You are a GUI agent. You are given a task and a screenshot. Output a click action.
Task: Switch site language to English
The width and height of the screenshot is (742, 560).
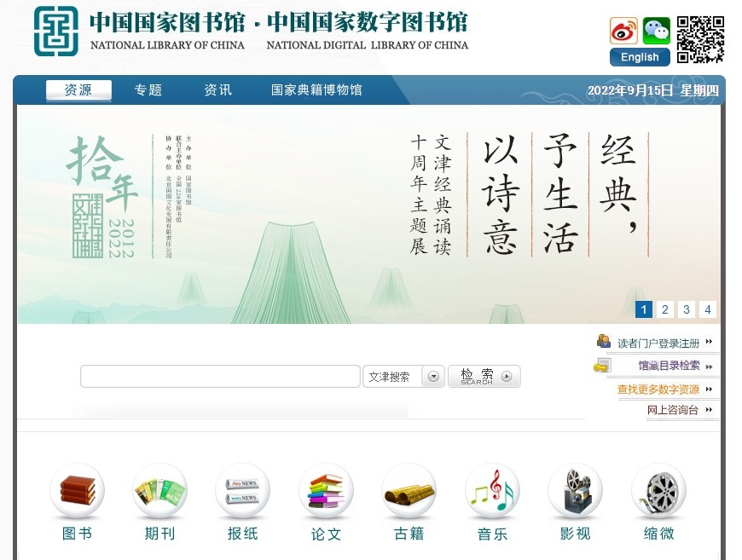point(640,57)
